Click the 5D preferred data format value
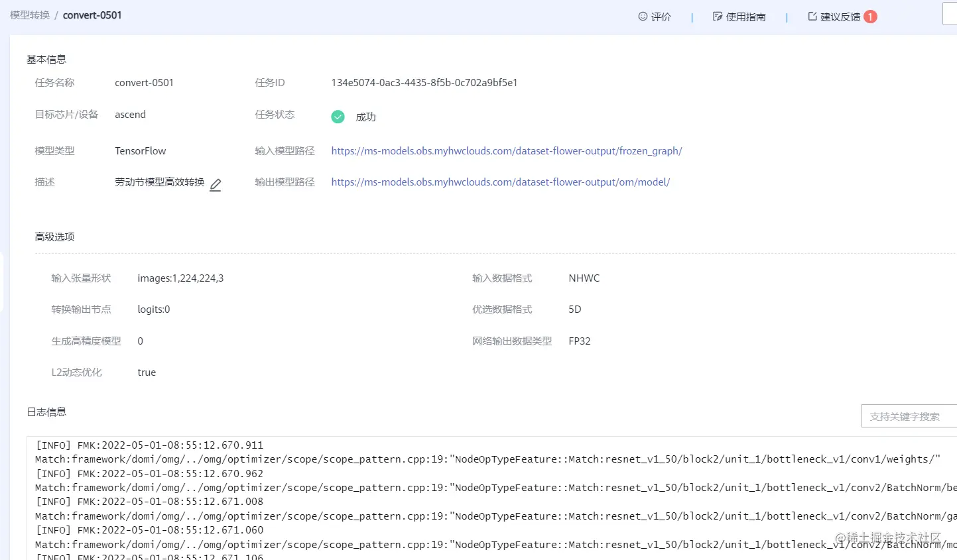Viewport: 957px width, 560px height. 575,309
